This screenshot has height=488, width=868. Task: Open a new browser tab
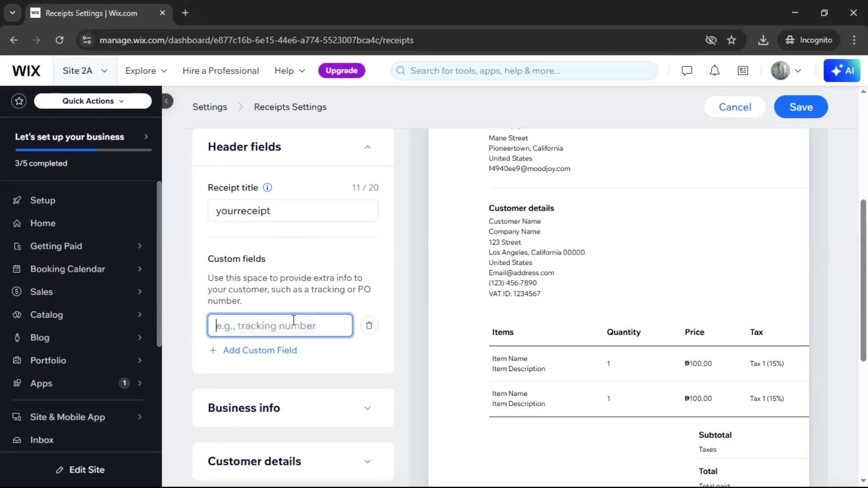[185, 13]
